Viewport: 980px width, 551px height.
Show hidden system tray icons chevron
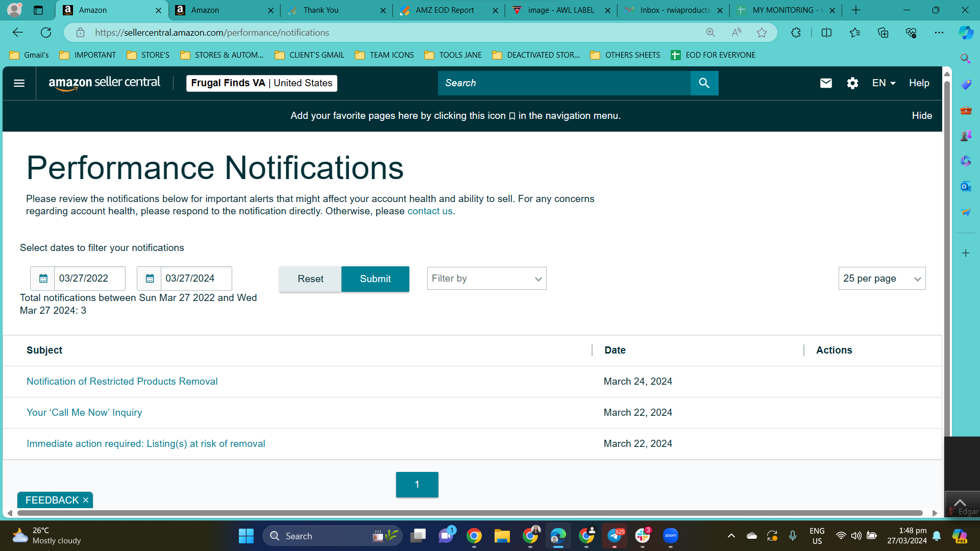click(731, 536)
